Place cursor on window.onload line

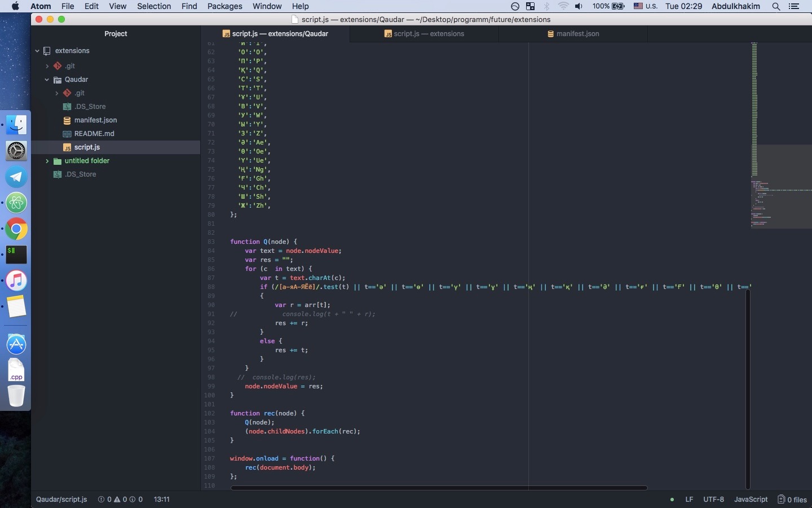click(282, 458)
